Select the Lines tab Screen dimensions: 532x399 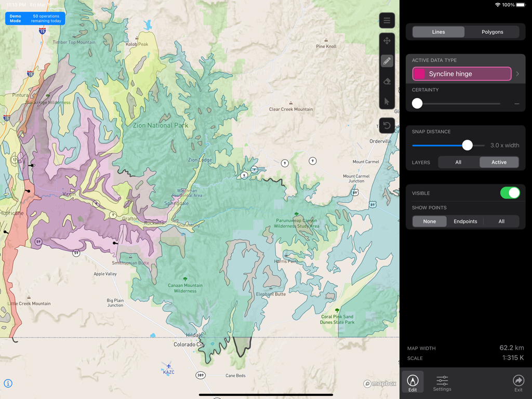coord(438,32)
